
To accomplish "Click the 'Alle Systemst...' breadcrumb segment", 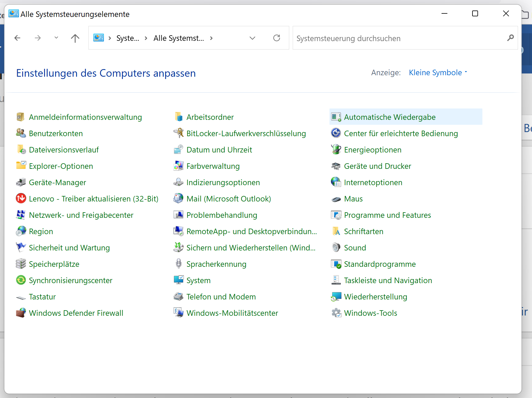I will coord(179,38).
